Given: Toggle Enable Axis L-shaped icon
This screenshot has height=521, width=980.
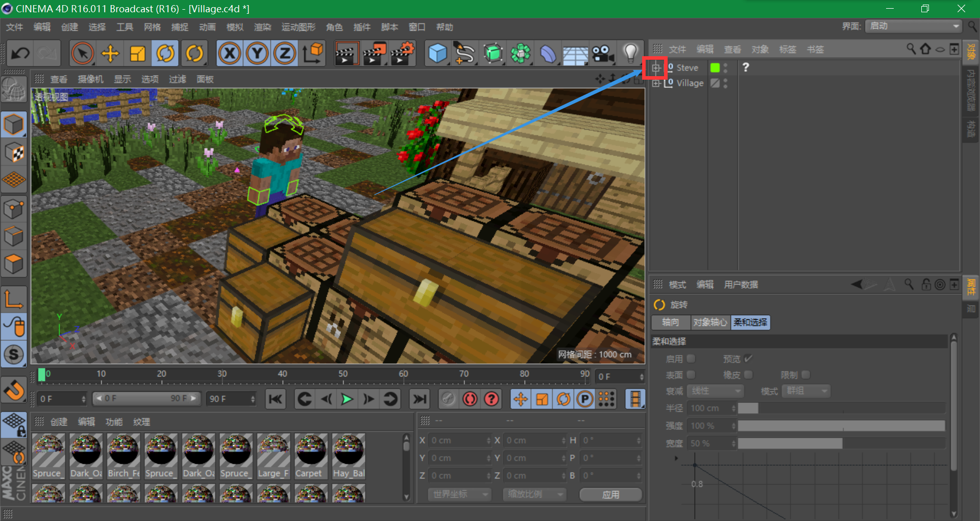Looking at the screenshot, I should (x=14, y=299).
